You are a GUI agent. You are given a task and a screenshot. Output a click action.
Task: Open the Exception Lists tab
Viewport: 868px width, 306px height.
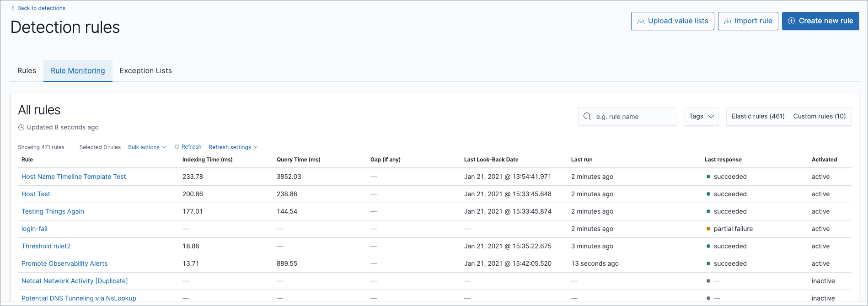(145, 71)
